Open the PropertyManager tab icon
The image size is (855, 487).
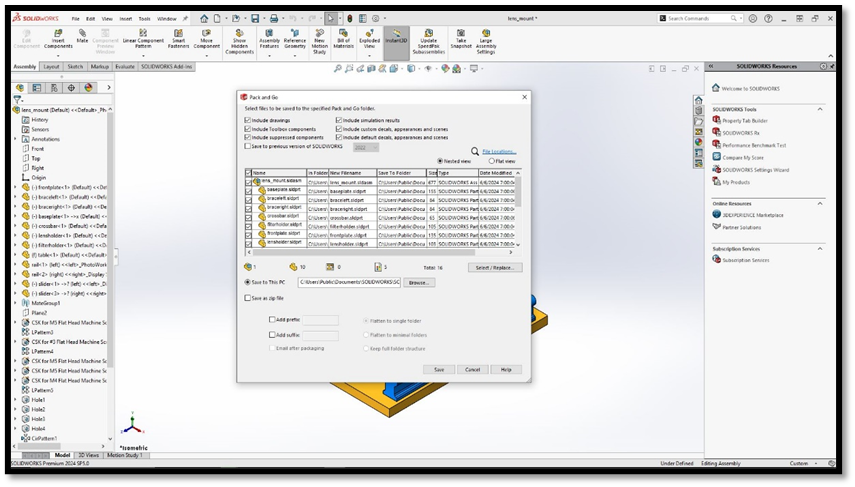[37, 88]
